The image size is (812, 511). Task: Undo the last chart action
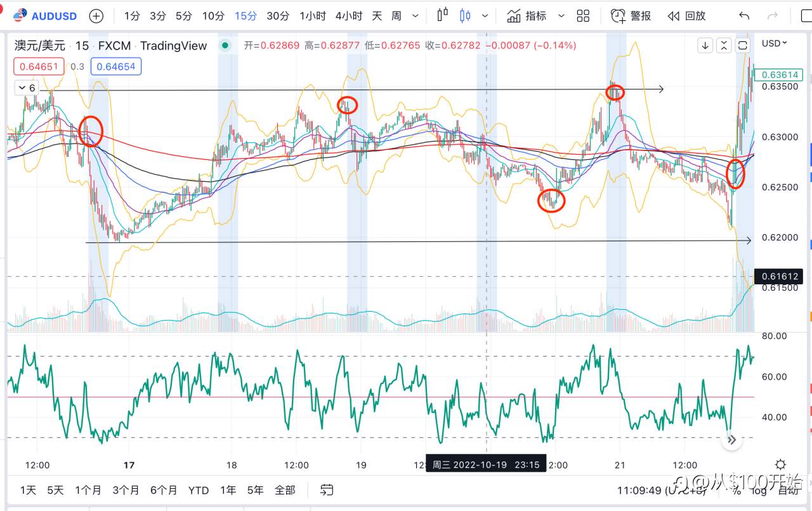click(x=744, y=16)
